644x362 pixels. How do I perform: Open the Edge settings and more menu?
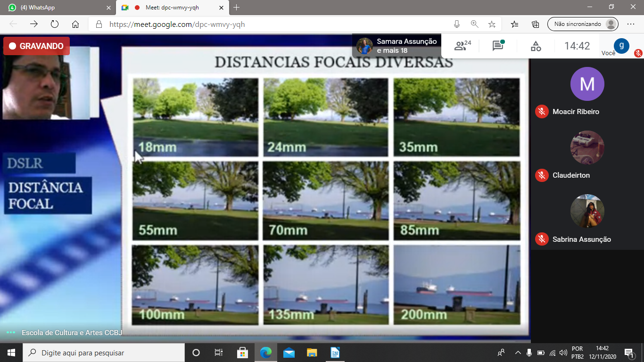[x=631, y=24]
